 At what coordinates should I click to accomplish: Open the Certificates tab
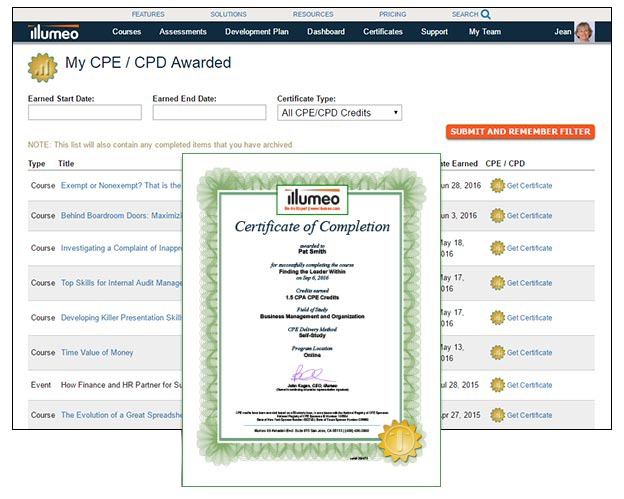(x=383, y=32)
